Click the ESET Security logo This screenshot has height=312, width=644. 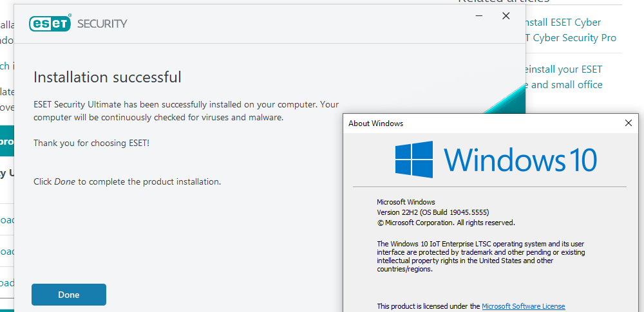pyautogui.click(x=78, y=23)
